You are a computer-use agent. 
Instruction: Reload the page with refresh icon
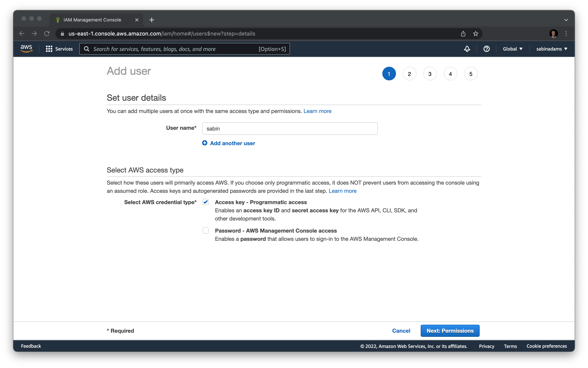(47, 34)
